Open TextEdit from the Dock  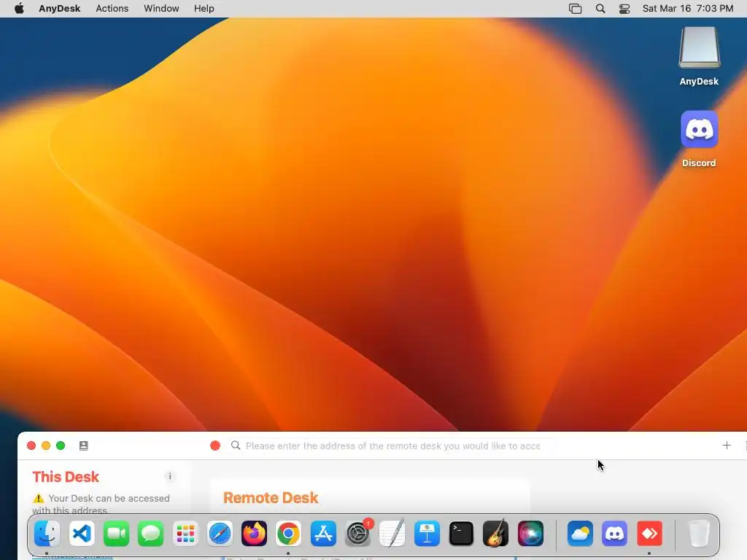[392, 533]
